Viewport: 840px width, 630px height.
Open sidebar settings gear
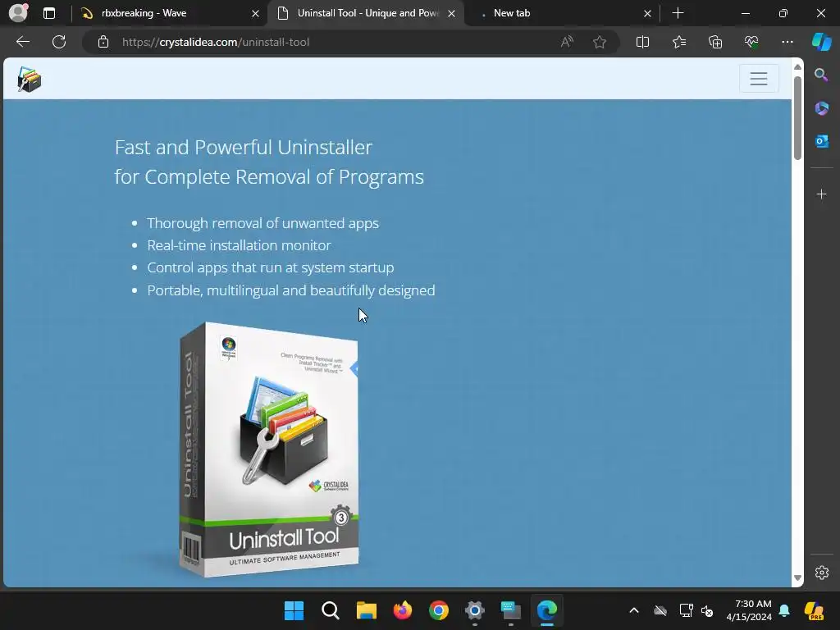822,573
